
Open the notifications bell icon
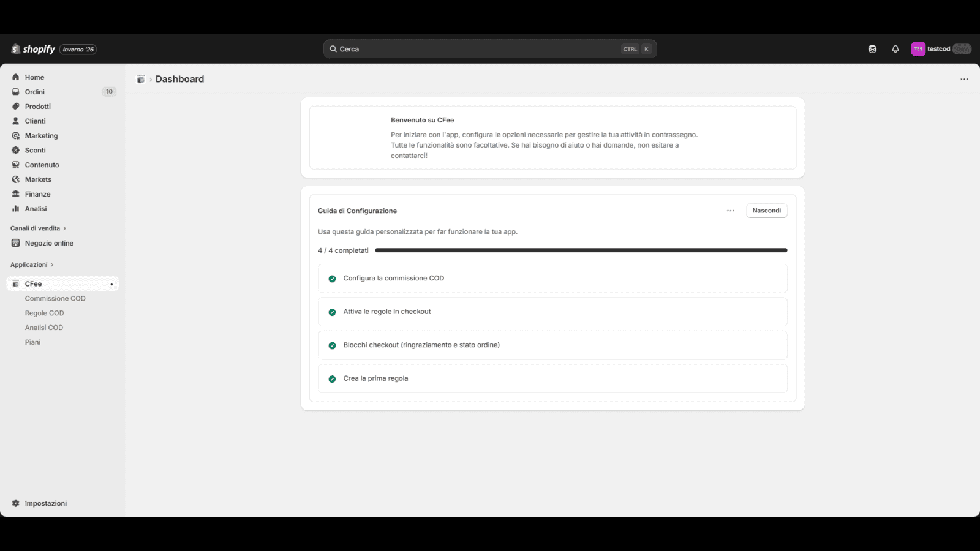pos(895,49)
